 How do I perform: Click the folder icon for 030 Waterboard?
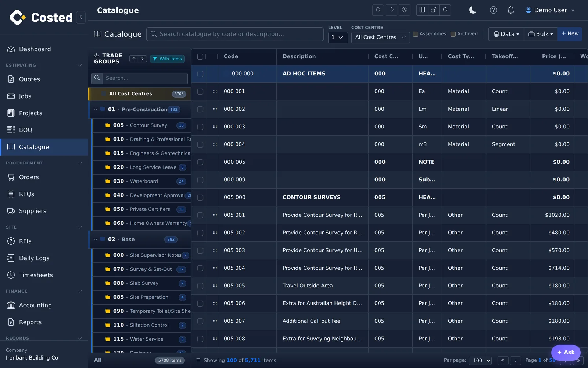tap(108, 181)
